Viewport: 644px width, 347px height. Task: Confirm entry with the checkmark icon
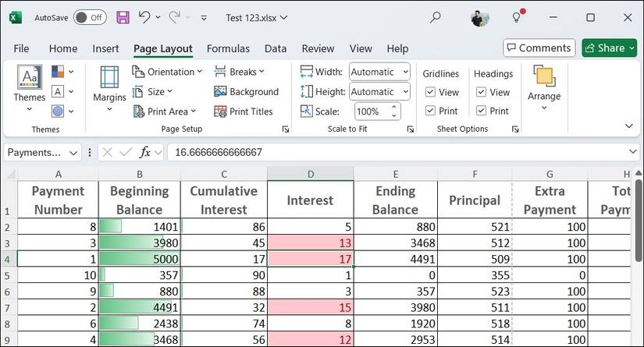pyautogui.click(x=126, y=152)
